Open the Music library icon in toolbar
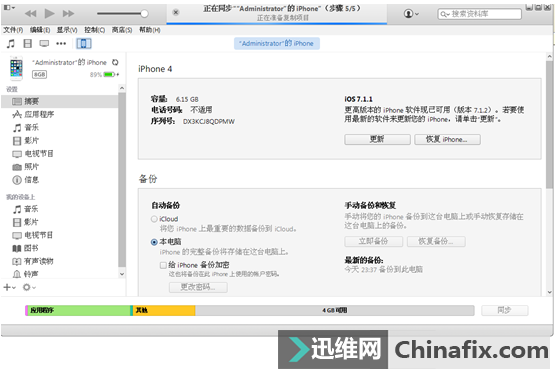The width and height of the screenshot is (555, 374). click(x=11, y=44)
